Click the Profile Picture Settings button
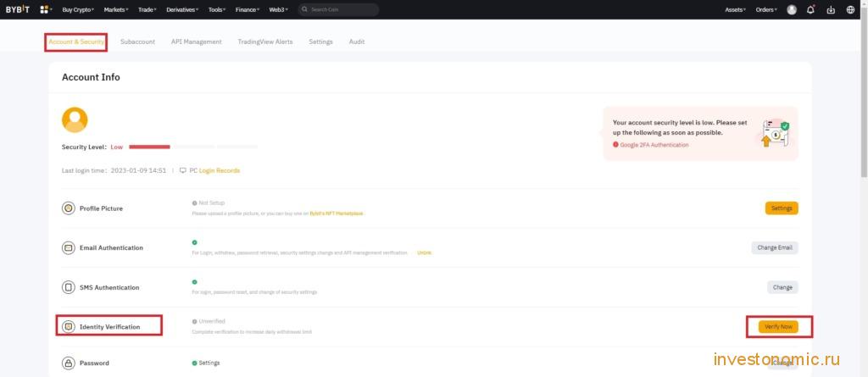Viewport: 868px width, 377px height. [x=782, y=208]
